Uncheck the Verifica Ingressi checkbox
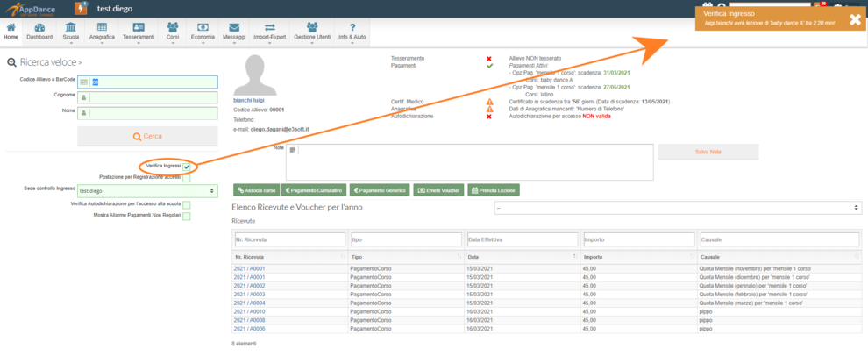The image size is (868, 356). click(x=187, y=167)
